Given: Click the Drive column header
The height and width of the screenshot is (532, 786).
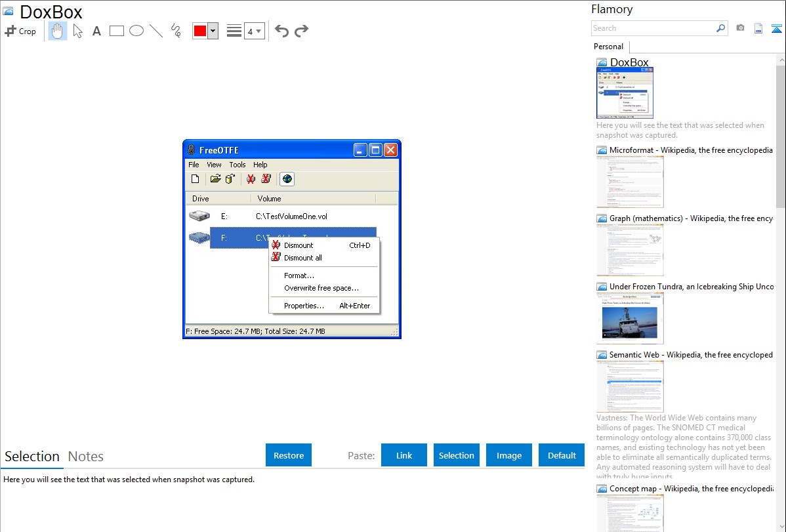Looking at the screenshot, I should (218, 199).
